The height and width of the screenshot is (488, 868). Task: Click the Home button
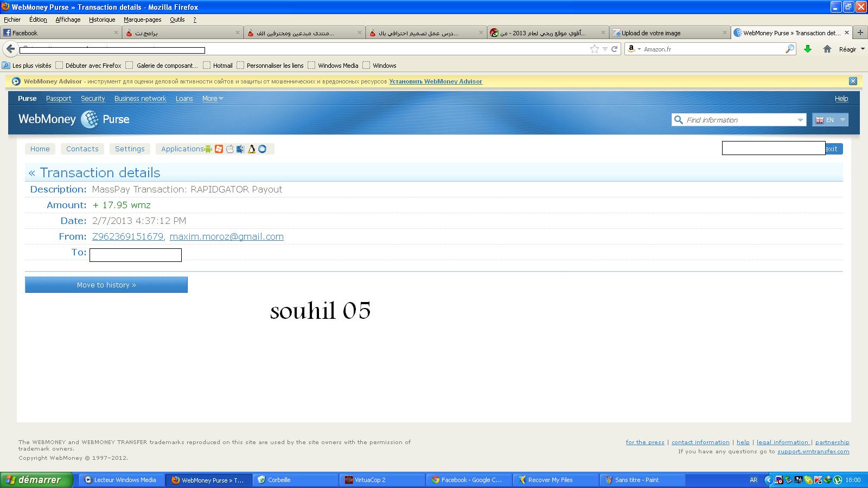pos(40,149)
